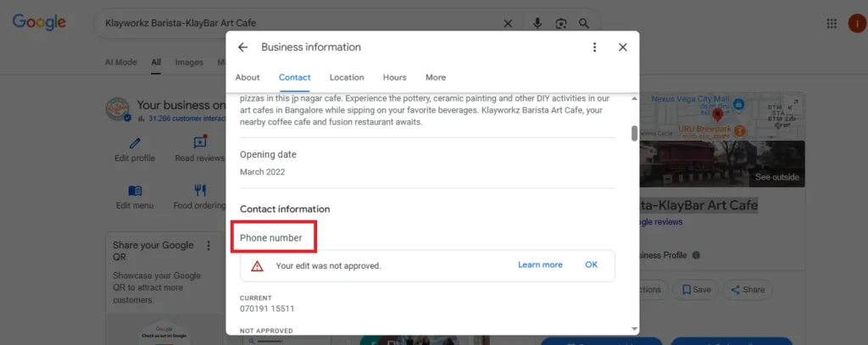Click the Google logo
The image size is (868, 345).
click(x=39, y=23)
